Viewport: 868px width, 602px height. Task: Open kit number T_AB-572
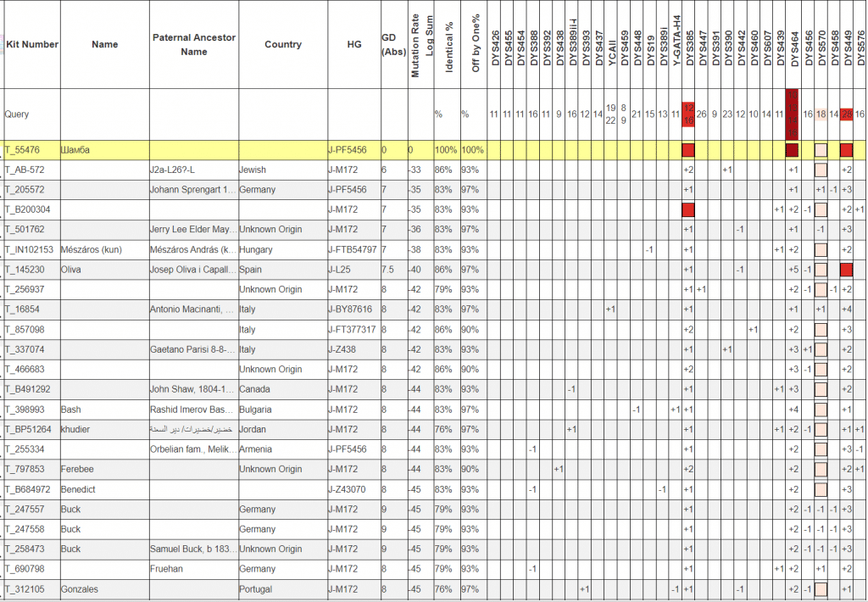(25, 170)
